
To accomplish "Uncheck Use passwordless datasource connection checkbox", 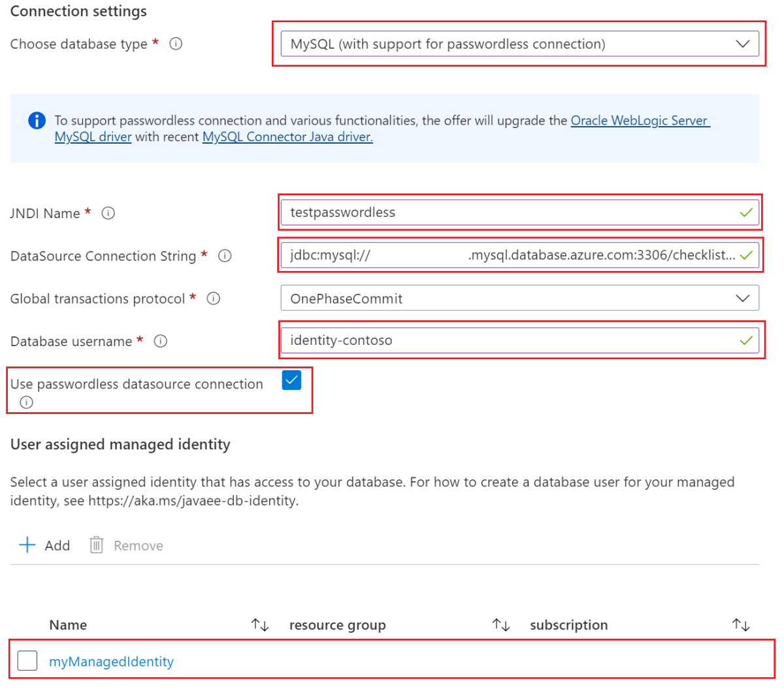I will tap(291, 380).
